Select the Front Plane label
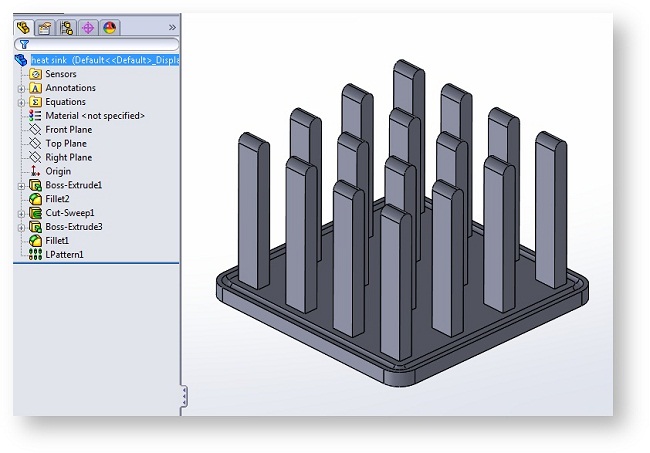650x453 pixels. click(x=69, y=129)
